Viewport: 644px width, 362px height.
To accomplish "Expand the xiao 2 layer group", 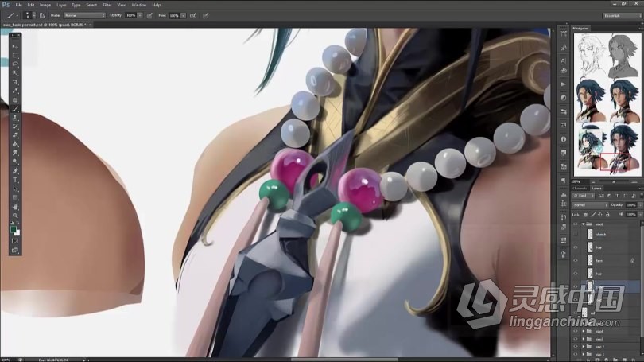I will (584, 347).
